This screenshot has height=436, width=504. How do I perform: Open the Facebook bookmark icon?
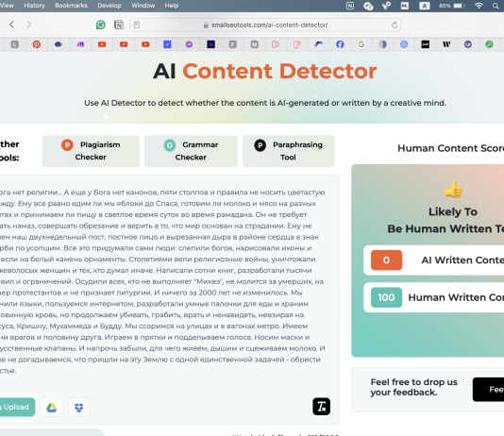(x=340, y=44)
